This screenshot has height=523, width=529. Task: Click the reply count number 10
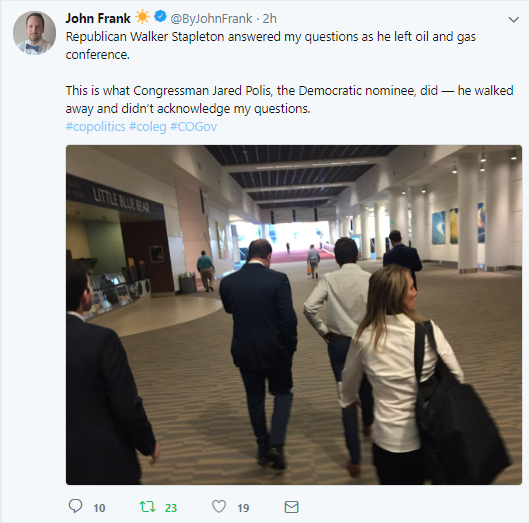click(x=99, y=508)
